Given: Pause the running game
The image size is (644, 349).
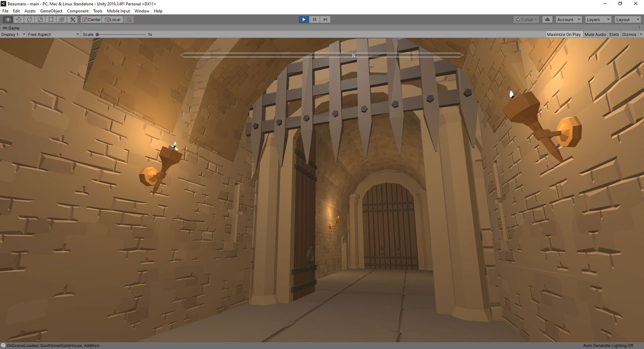Looking at the screenshot, I should pyautogui.click(x=314, y=19).
